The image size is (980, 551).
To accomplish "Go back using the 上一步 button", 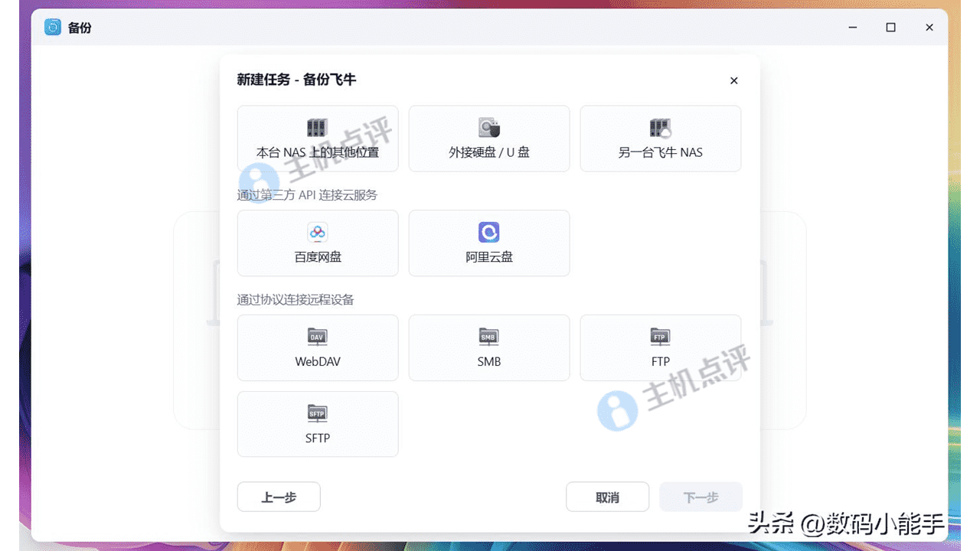I will point(278,497).
